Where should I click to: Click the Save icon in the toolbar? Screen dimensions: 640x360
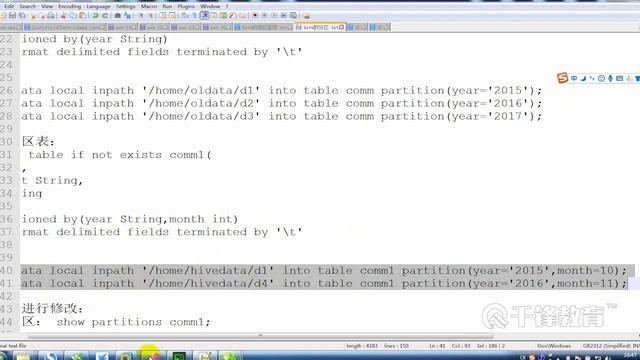[12, 16]
